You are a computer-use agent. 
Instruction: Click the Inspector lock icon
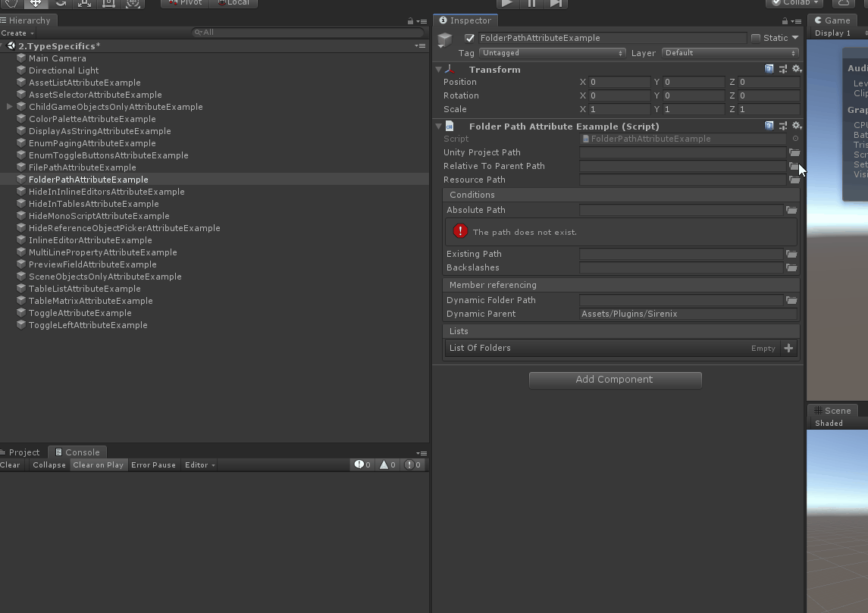click(x=783, y=20)
